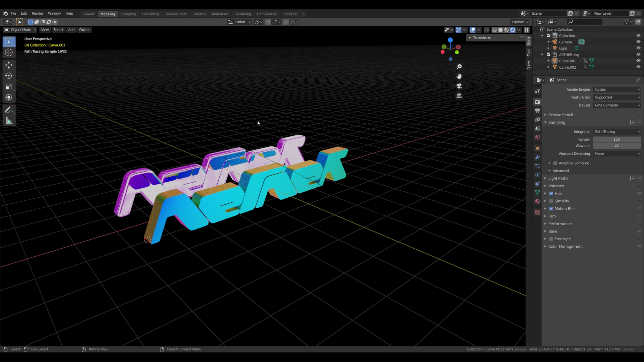Select the Scale tool

point(9,86)
